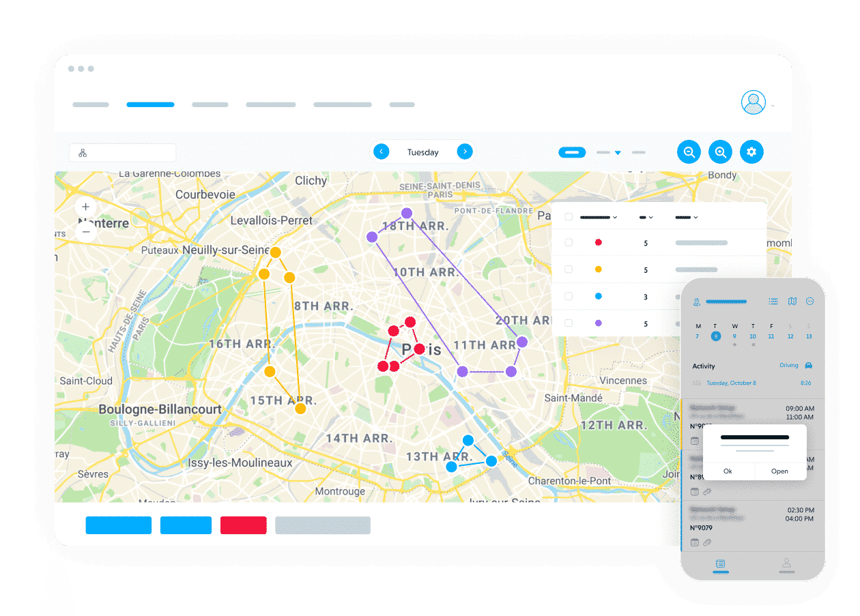Toggle the select-all checkbox in the route table header
This screenshot has width=860, height=616.
point(569,217)
